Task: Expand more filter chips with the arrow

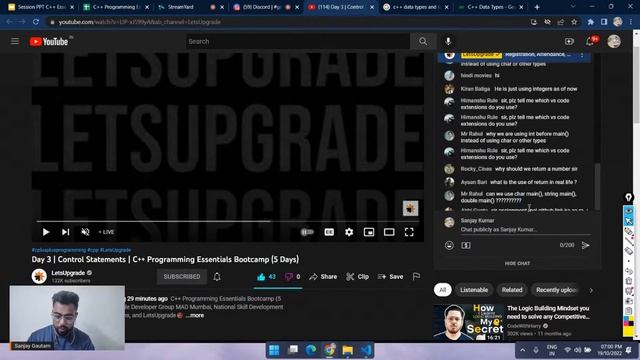Action: pyautogui.click(x=591, y=290)
